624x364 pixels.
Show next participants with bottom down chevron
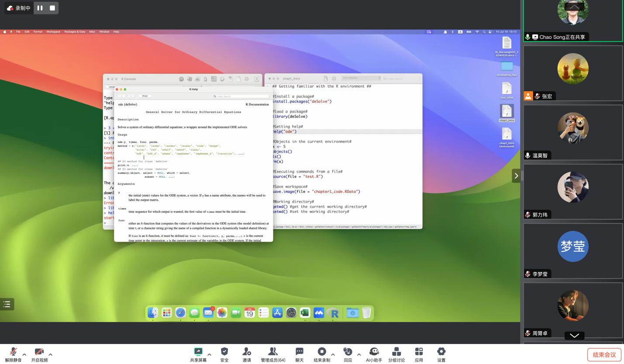pyautogui.click(x=574, y=336)
